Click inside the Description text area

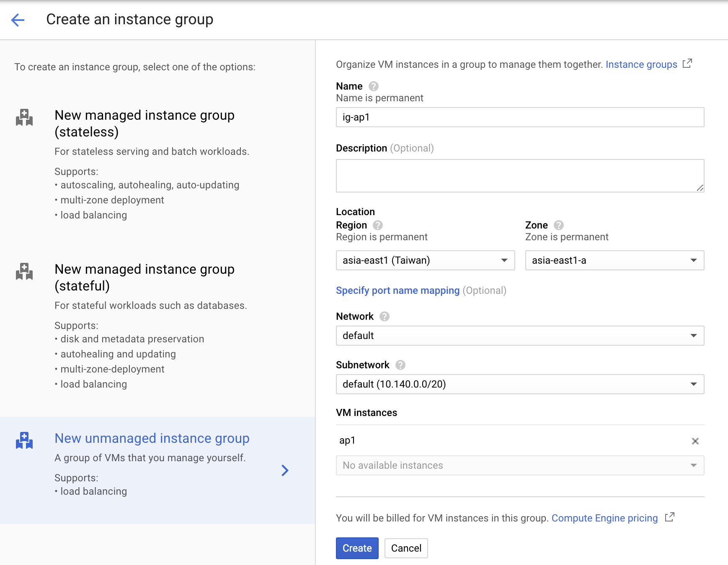tap(519, 176)
